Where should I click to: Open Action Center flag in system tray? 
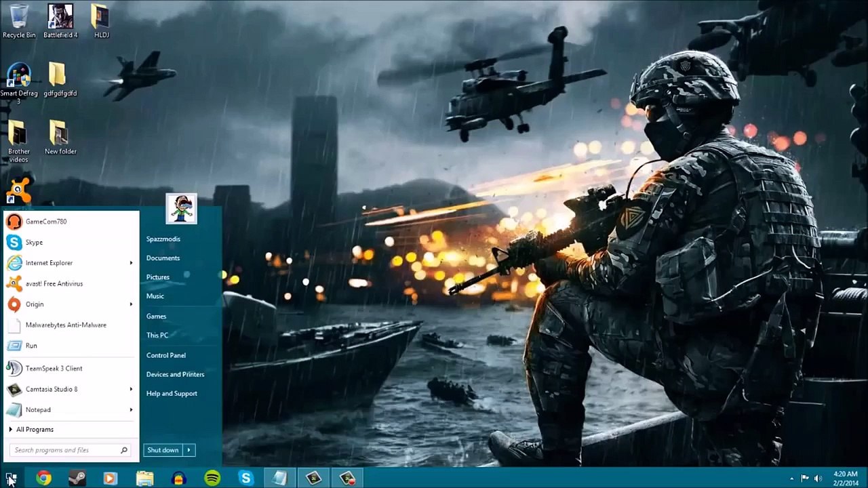coord(805,479)
